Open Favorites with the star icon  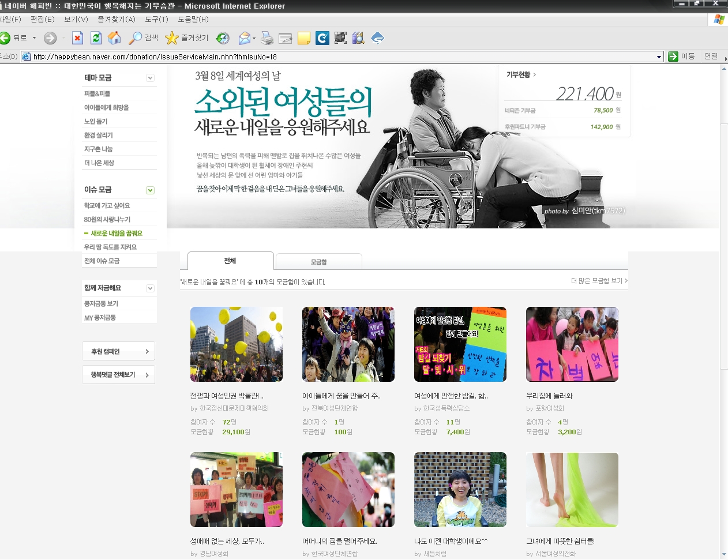coord(172,38)
